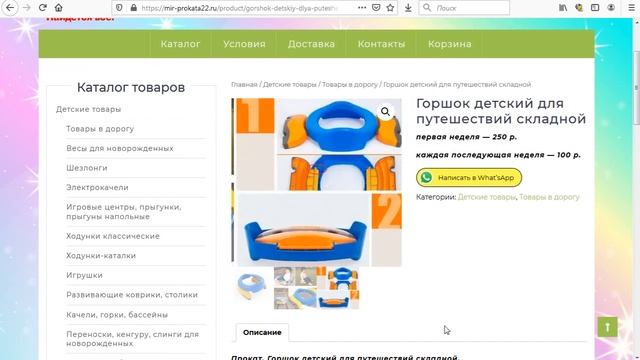
Task: Open the Firefox account avatar icon
Action: (611, 8)
